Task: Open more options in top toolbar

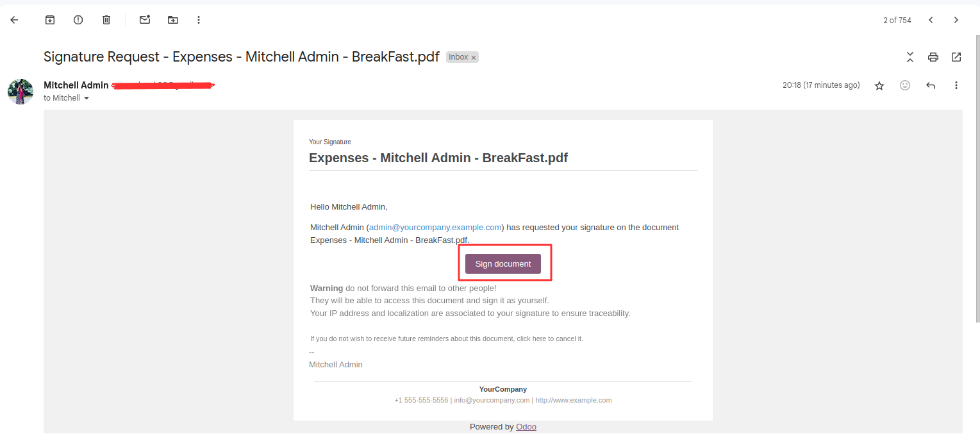Action: tap(199, 20)
